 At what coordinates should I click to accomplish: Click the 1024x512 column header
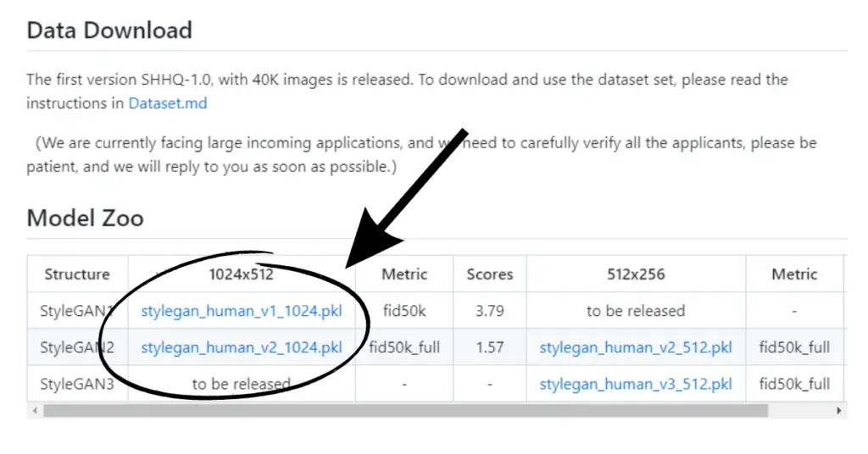242,274
